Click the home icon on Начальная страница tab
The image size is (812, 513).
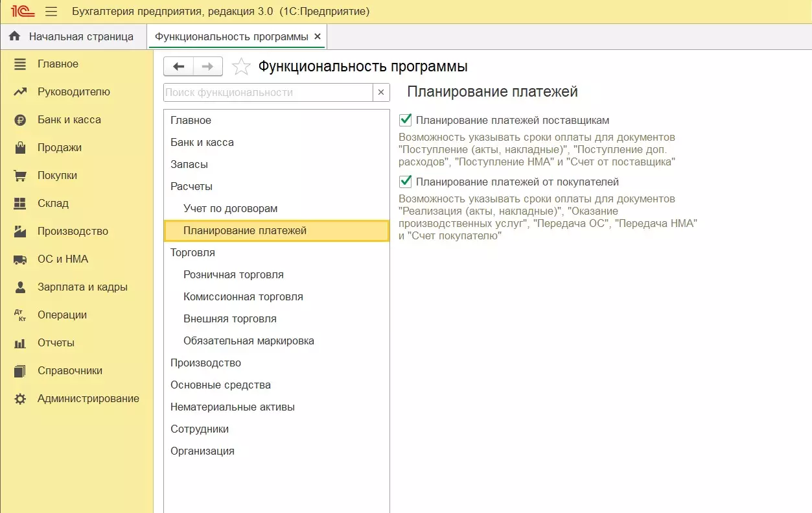click(14, 36)
